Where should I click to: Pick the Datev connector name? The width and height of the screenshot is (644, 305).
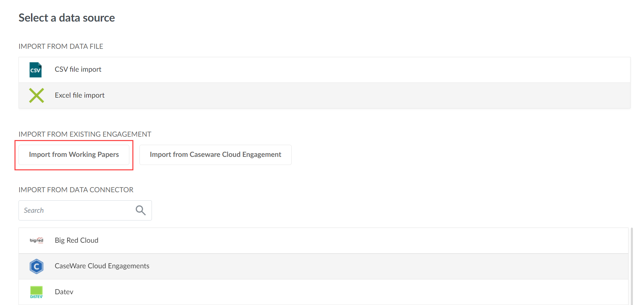[64, 292]
